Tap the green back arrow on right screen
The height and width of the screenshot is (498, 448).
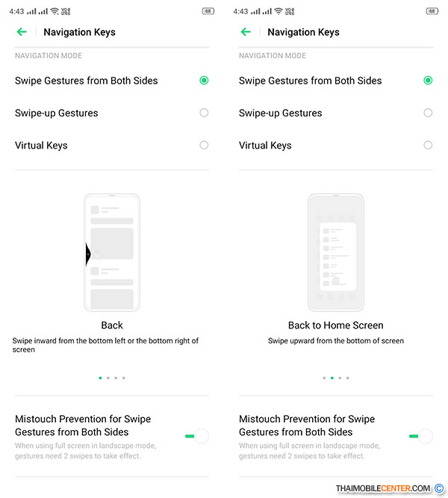tap(246, 32)
